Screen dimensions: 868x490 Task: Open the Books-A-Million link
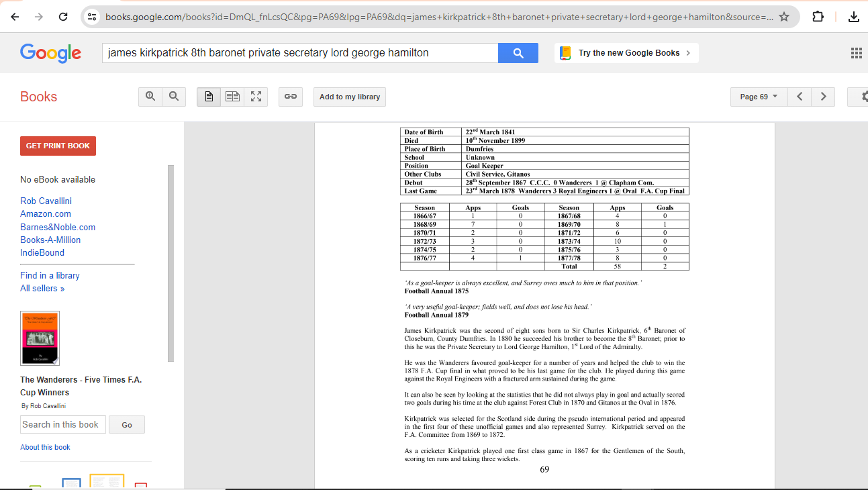click(x=50, y=240)
